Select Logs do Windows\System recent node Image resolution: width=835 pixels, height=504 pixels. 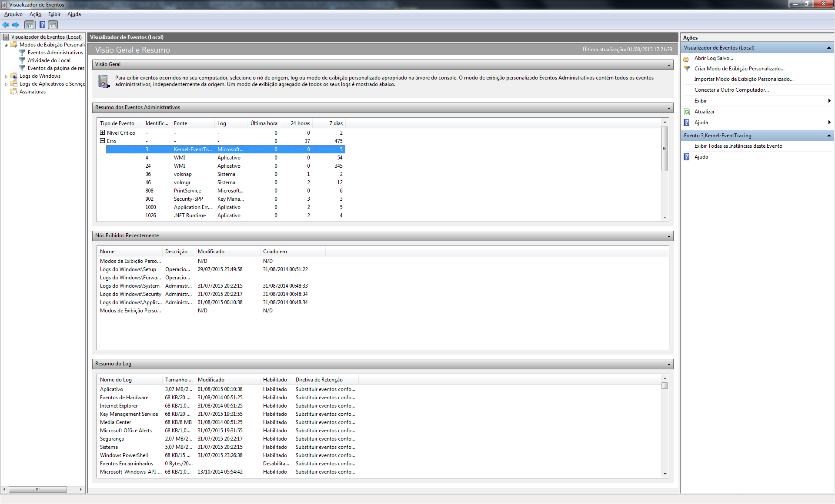[x=211, y=286]
